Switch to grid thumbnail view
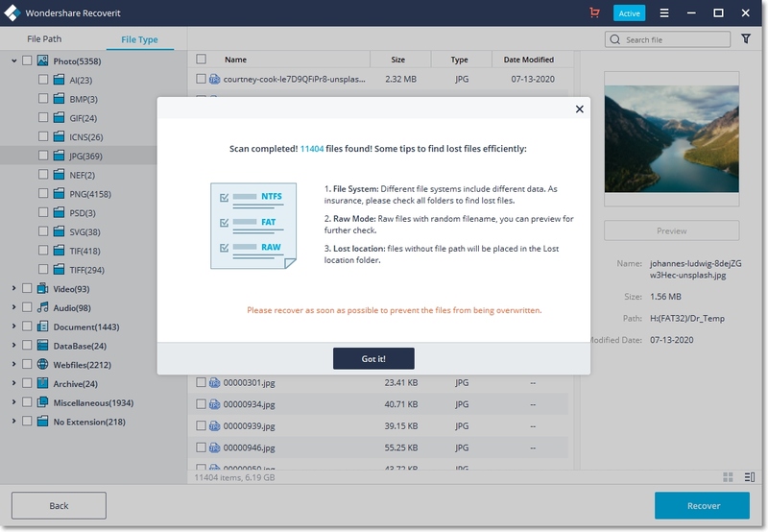This screenshot has height=532, width=768. click(x=728, y=476)
